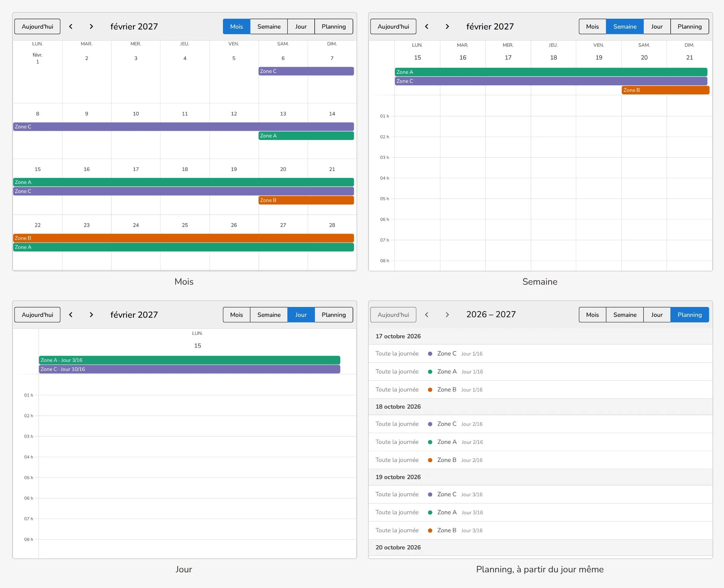The height and width of the screenshot is (588, 724).
Task: Select Mois tab in the Semaine calendar
Action: tap(592, 27)
